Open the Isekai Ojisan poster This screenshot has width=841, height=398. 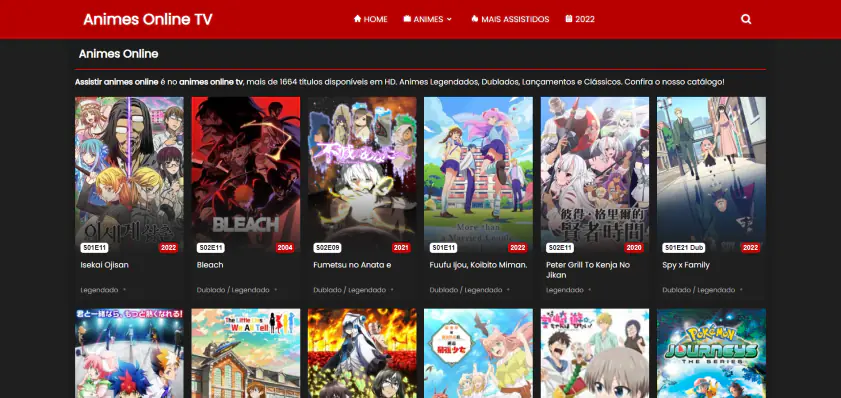pos(129,175)
